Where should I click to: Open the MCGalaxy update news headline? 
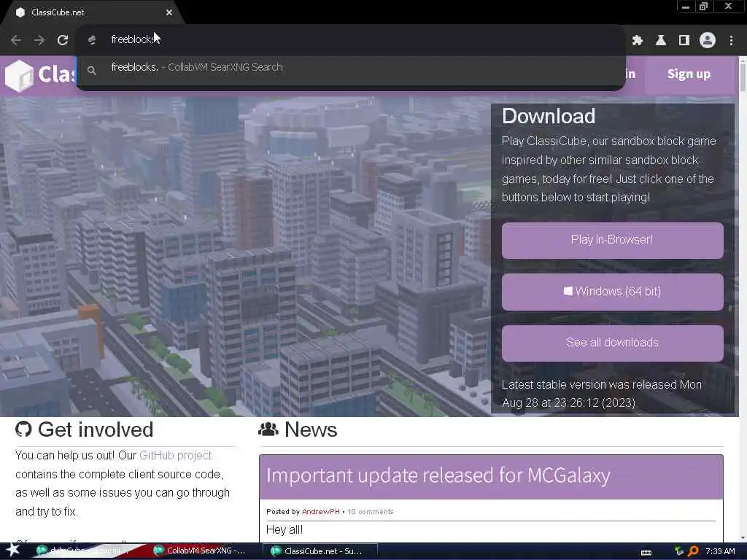[x=438, y=475]
